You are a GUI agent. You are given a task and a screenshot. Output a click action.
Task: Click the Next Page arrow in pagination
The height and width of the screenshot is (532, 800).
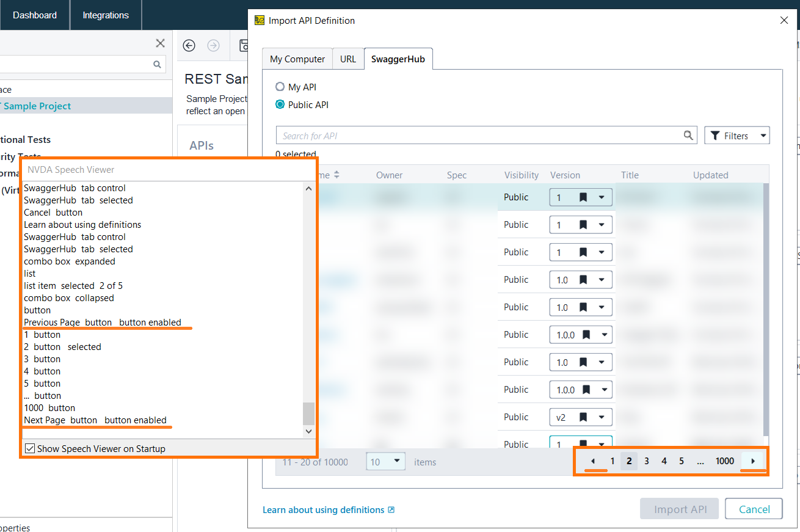point(753,461)
